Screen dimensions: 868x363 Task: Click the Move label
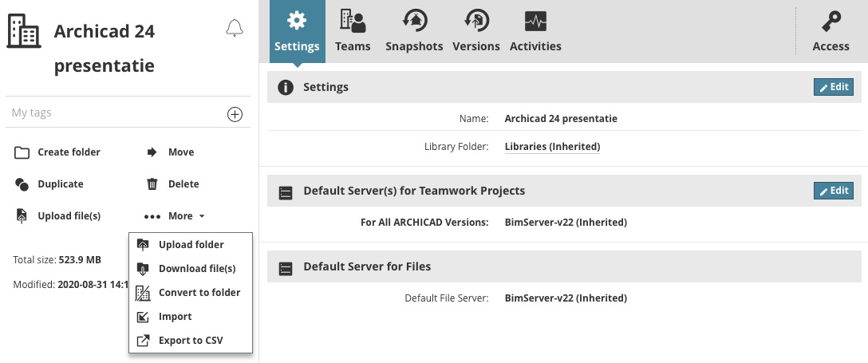181,152
